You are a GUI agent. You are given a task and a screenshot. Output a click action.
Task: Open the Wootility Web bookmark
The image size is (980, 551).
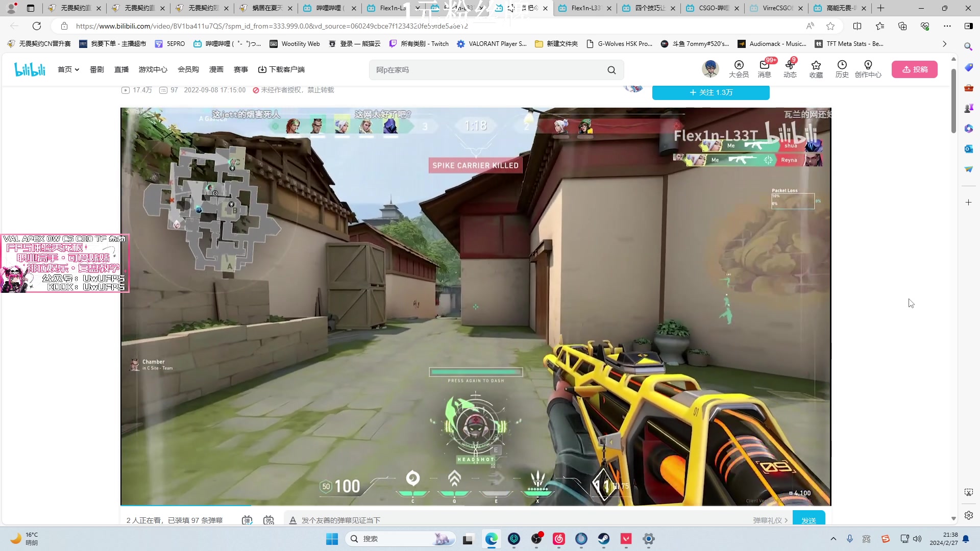click(x=295, y=44)
